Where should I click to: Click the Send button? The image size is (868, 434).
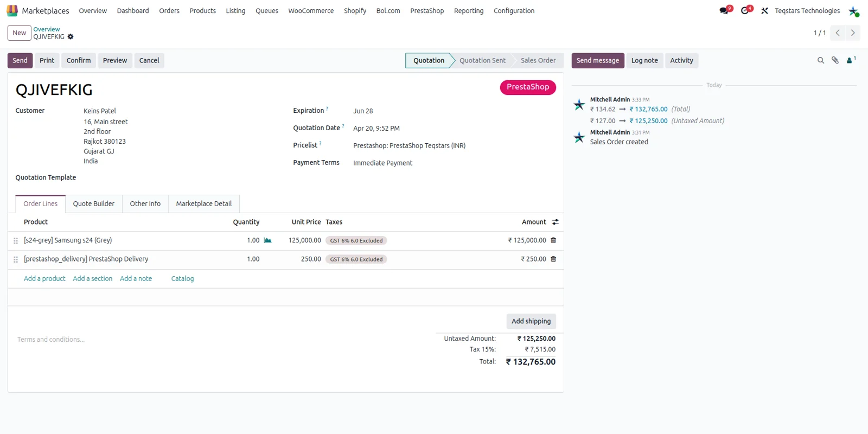click(x=20, y=61)
